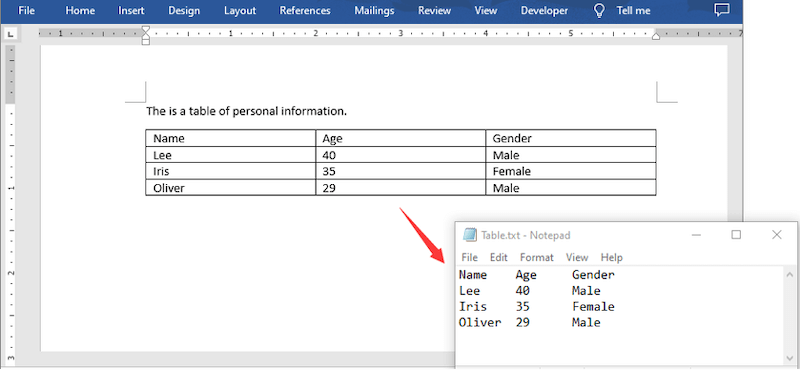Click the first line indent marker on ruler
The image size is (800, 370).
[145, 30]
